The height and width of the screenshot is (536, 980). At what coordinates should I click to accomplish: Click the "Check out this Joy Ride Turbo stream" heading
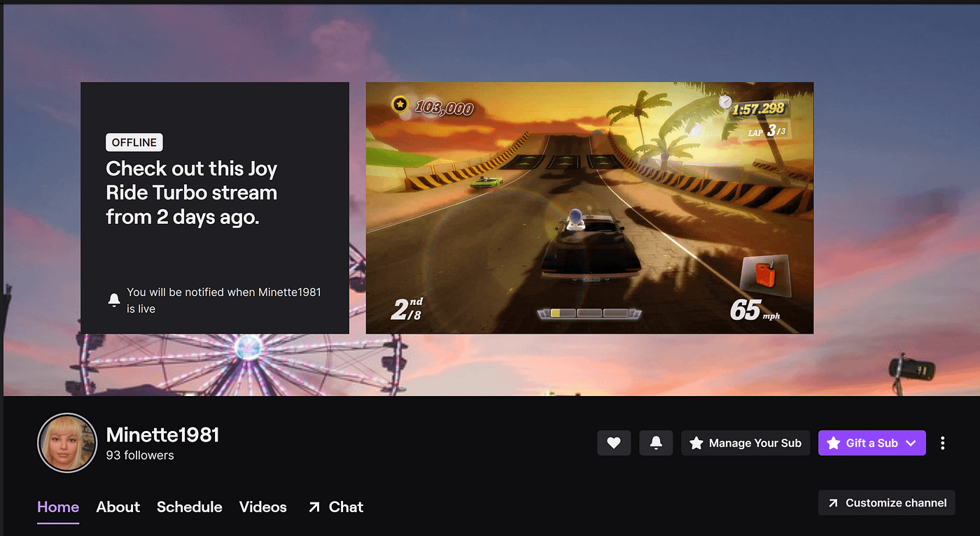[x=192, y=193]
